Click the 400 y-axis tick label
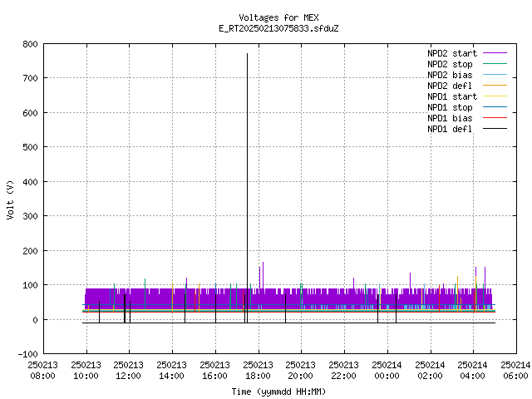This screenshot has width=532, height=399. click(x=30, y=182)
